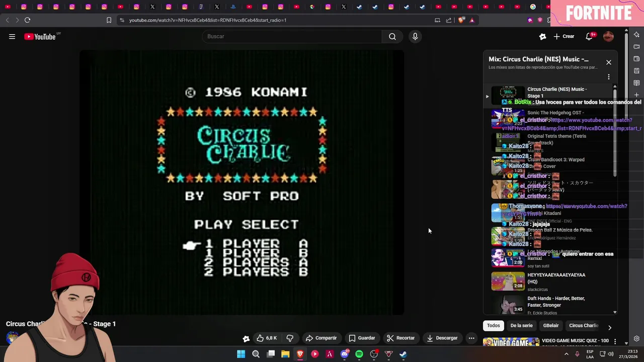Select the De la serie filter chip
Viewport: 644px width, 362px height.
pyautogui.click(x=521, y=325)
